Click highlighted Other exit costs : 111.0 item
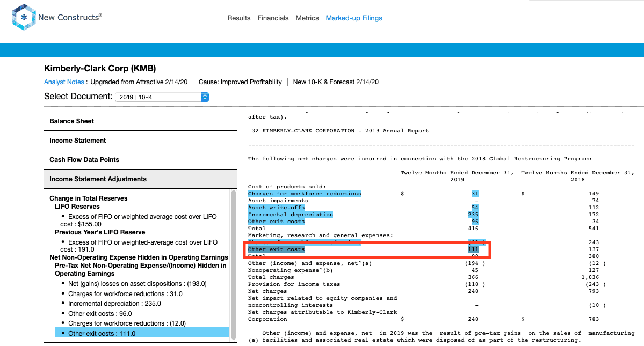 [x=142, y=333]
